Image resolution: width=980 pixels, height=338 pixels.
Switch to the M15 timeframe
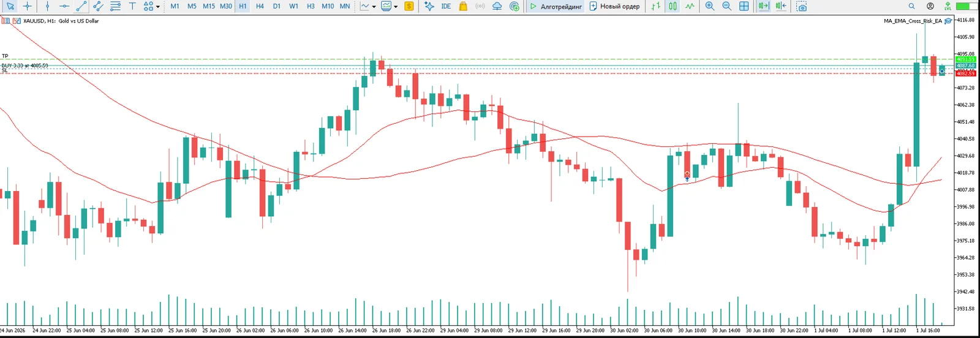click(x=209, y=6)
